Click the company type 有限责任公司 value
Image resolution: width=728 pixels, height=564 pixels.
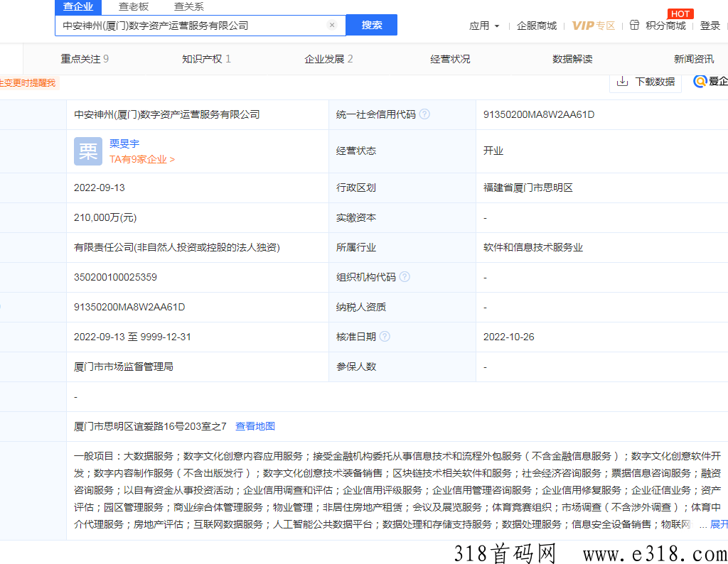tap(177, 248)
